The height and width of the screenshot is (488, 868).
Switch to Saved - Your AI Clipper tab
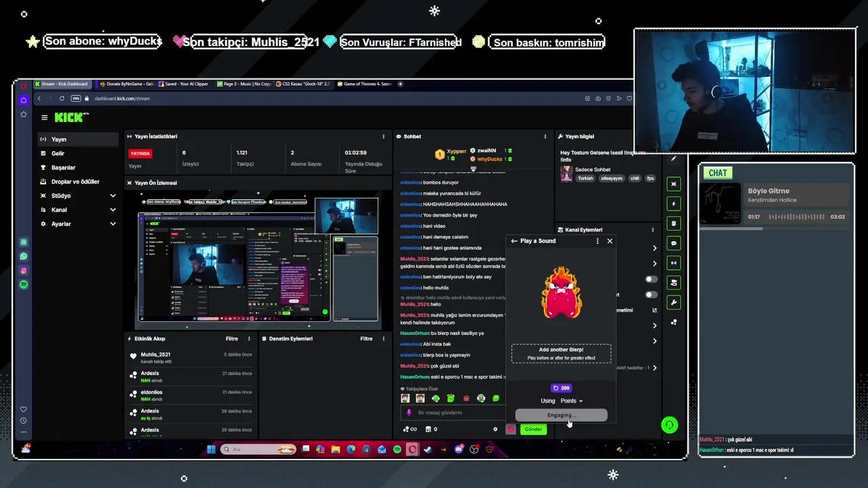[184, 84]
